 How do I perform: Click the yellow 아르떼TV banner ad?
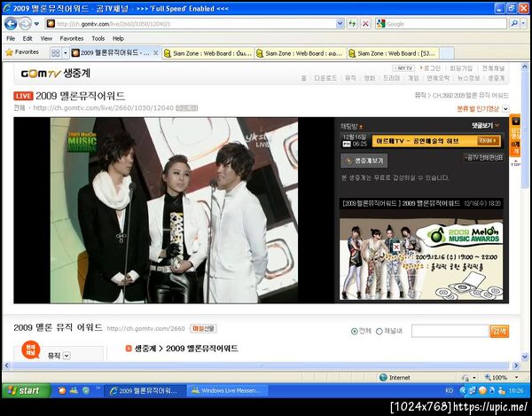tap(436, 141)
